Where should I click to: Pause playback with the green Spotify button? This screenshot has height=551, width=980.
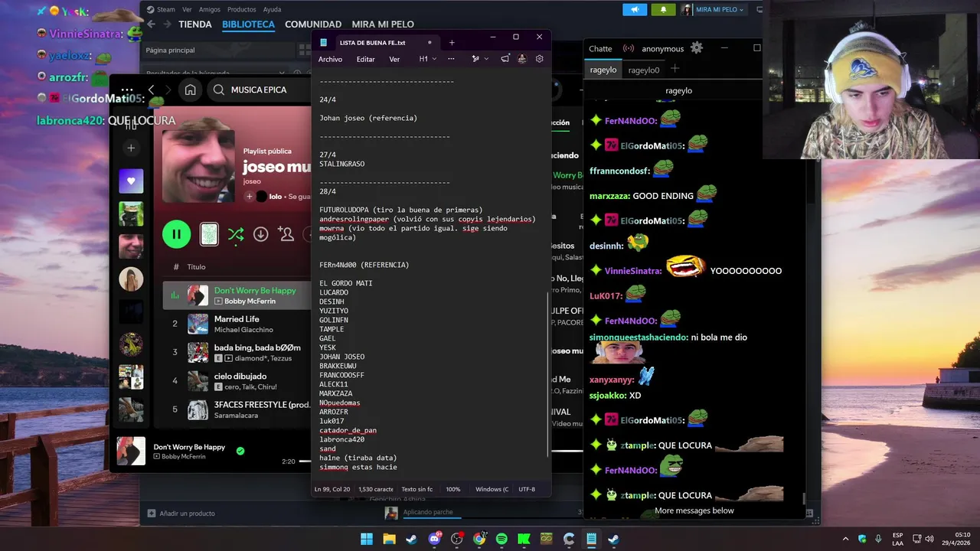[x=177, y=234]
